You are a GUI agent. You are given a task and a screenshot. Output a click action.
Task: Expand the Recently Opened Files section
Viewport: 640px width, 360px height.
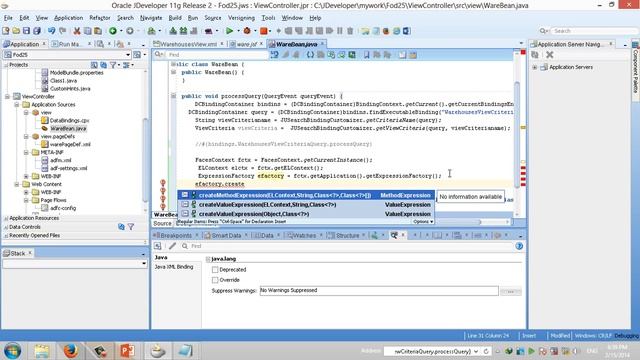(6, 236)
